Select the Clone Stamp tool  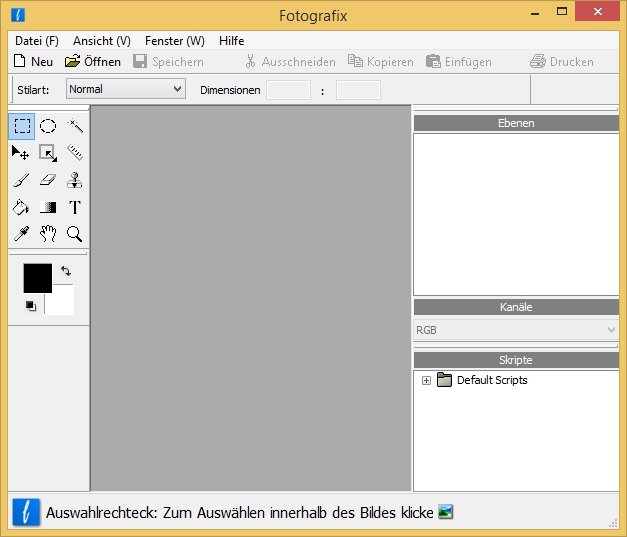tap(74, 180)
